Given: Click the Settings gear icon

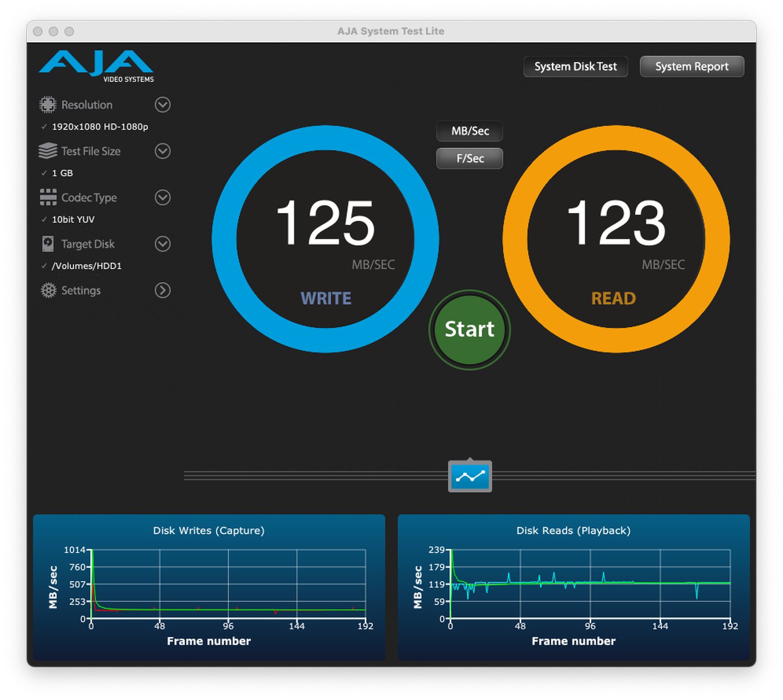Looking at the screenshot, I should [48, 290].
